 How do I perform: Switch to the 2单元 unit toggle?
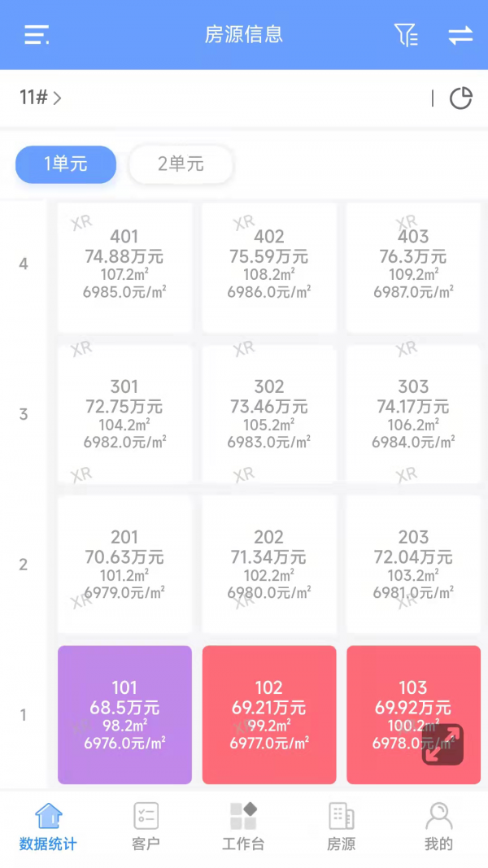click(181, 164)
